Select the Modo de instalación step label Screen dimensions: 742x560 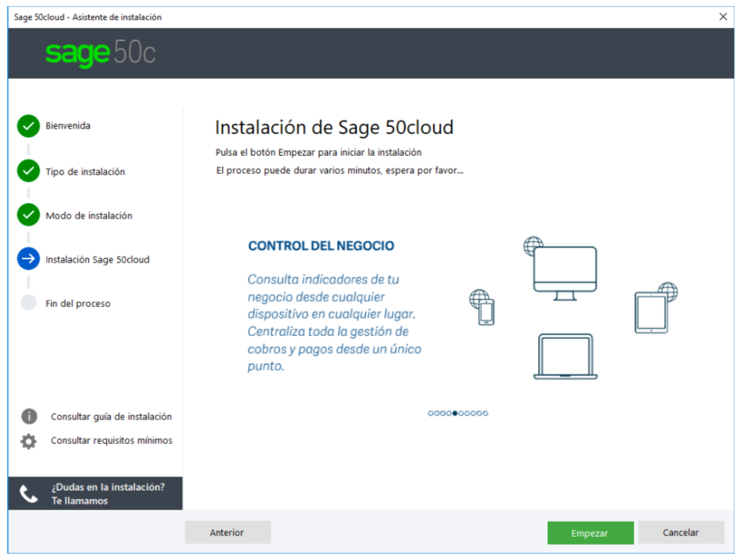pyautogui.click(x=89, y=216)
